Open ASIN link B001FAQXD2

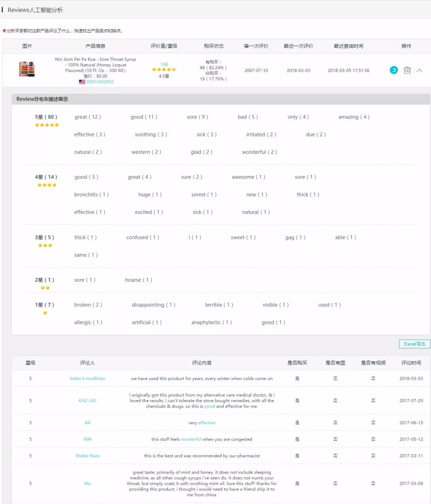[x=100, y=82]
